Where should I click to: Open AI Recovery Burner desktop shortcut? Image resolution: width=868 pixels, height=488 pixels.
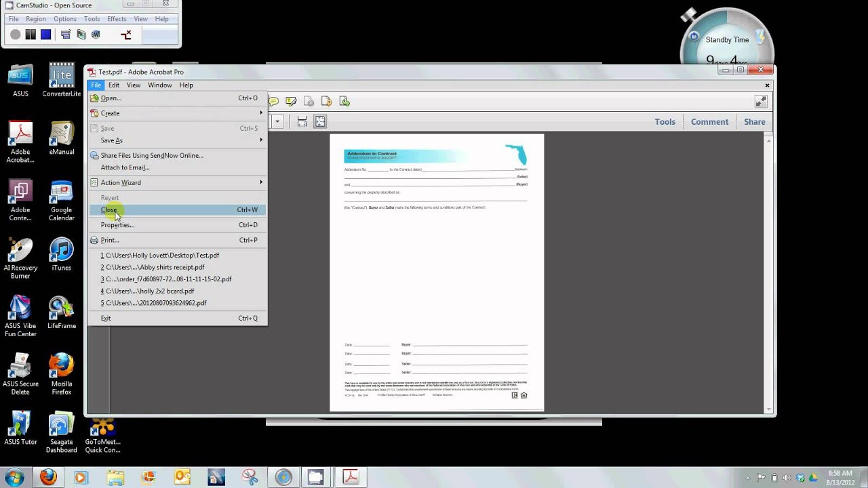[20, 259]
